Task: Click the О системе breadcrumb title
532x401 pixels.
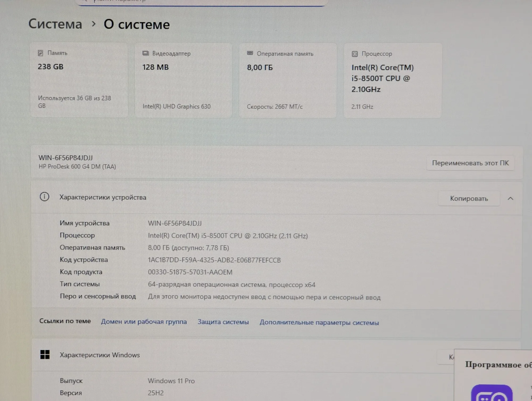Action: (x=137, y=24)
